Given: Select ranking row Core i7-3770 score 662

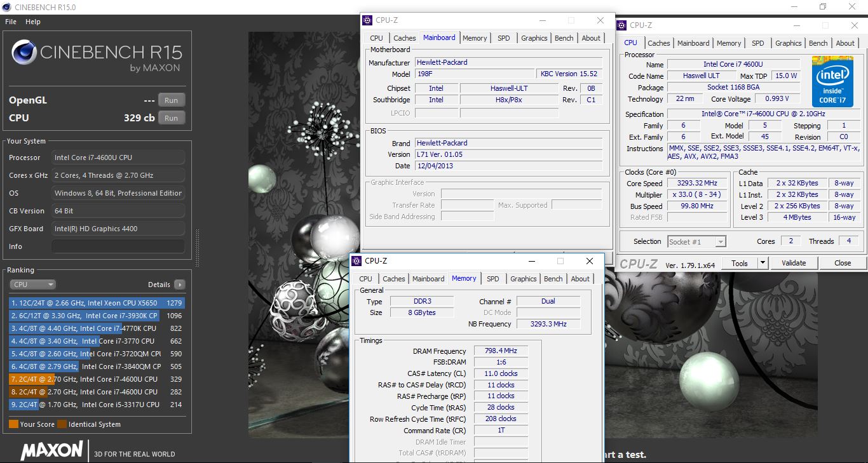Looking at the screenshot, I should click(x=96, y=341).
